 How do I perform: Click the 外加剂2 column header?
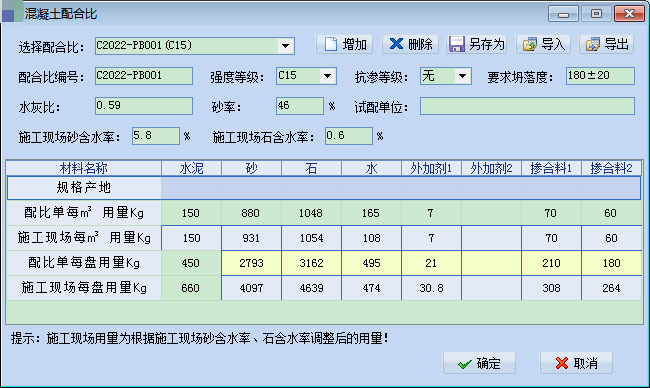(491, 168)
